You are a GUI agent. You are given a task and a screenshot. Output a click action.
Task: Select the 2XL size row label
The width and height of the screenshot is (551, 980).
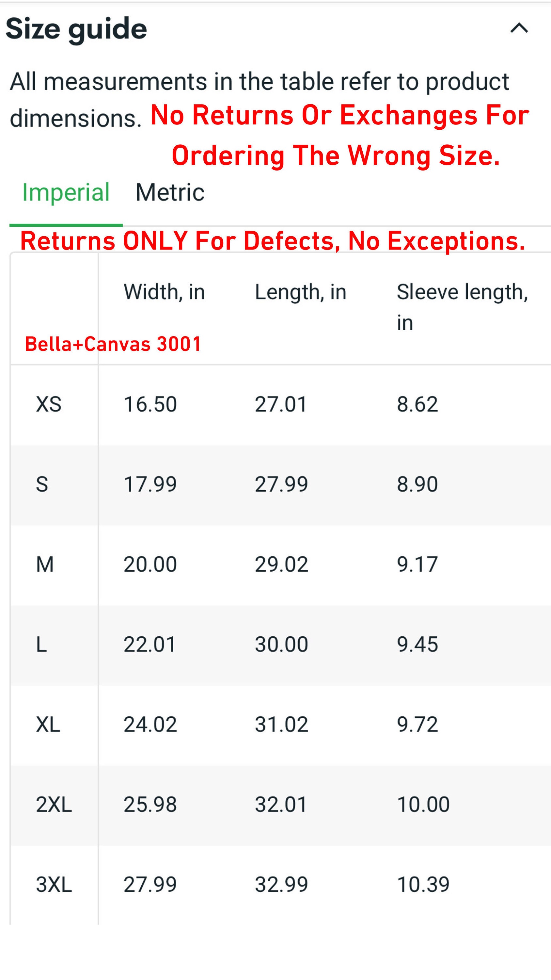(54, 804)
